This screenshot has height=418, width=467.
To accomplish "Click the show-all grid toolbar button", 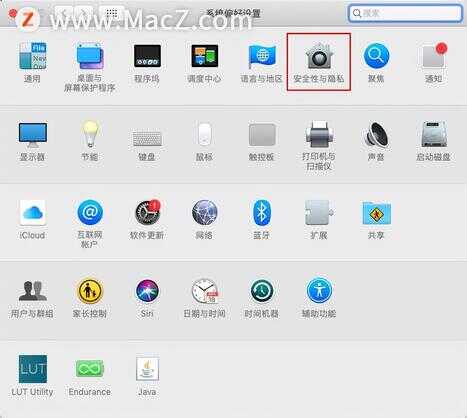I will point(111,14).
